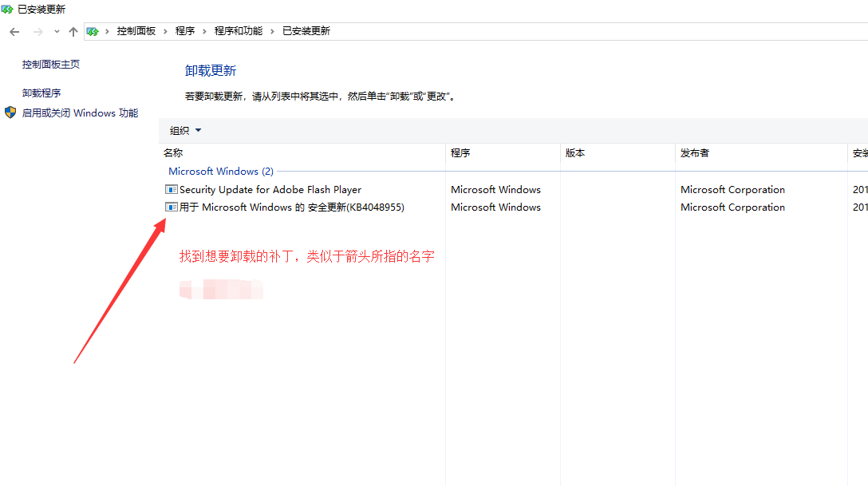Sort list by 发布者 column header
This screenshot has height=486, width=868.
(x=694, y=153)
